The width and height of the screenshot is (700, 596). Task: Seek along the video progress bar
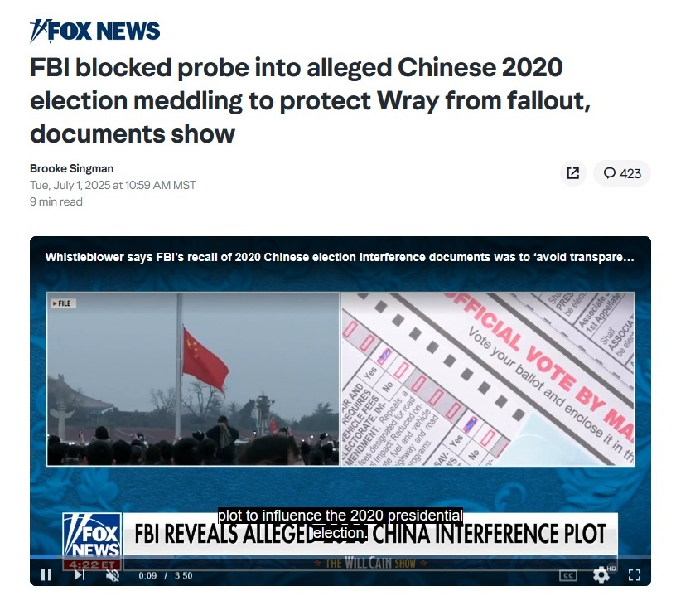340,557
